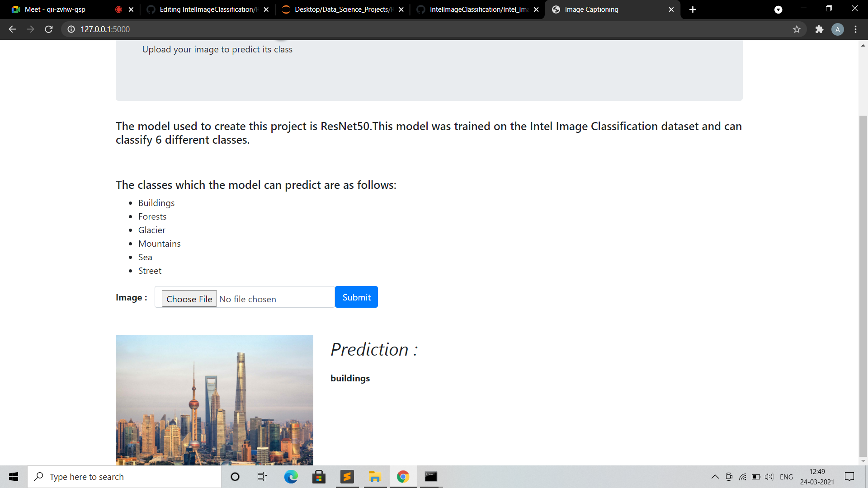Image resolution: width=868 pixels, height=488 pixels.
Task: Open File Explorer from the taskbar
Action: click(375, 477)
